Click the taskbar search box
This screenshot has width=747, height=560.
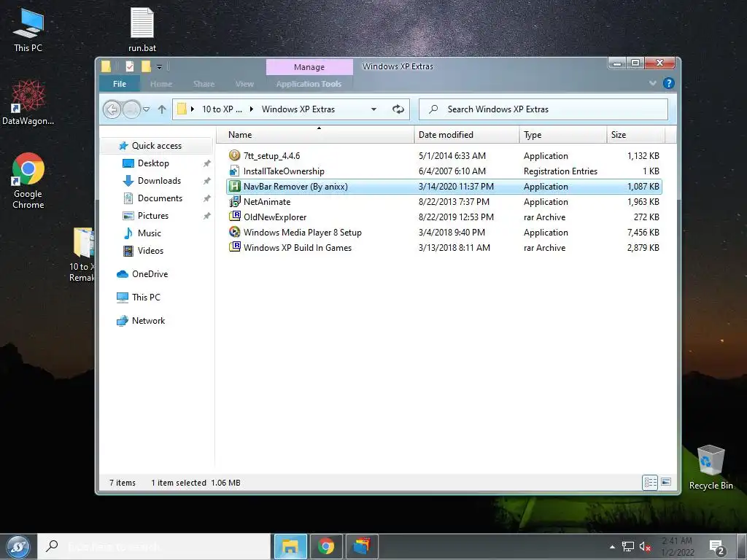tap(153, 547)
